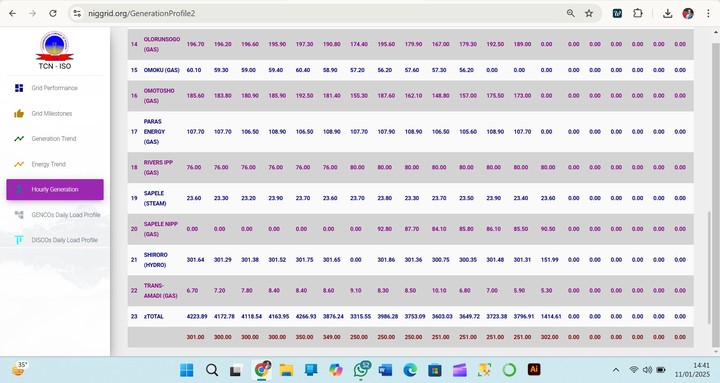Open the Energy Trend chart icon
Viewport: 720px width, 383px height.
[x=19, y=164]
